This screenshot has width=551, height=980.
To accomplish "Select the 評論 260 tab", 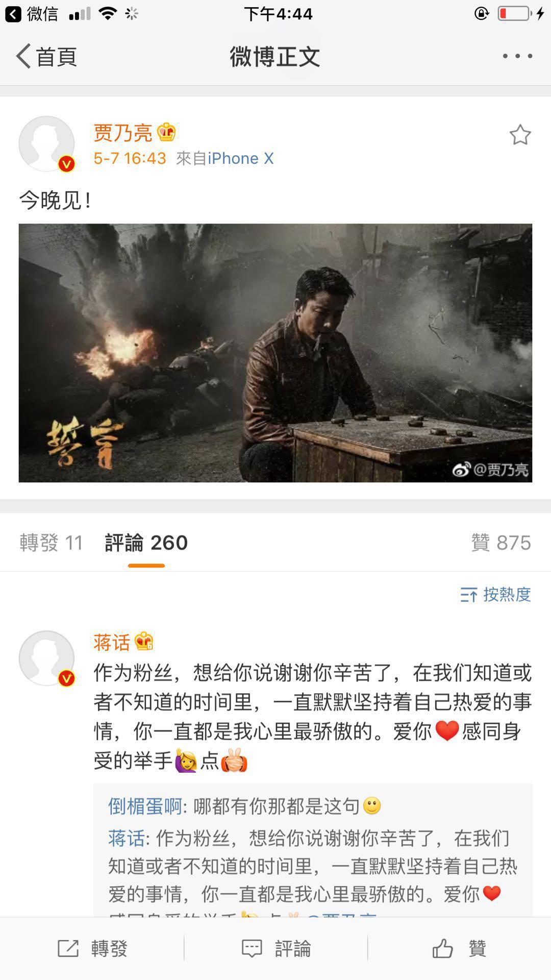I will pos(146,543).
